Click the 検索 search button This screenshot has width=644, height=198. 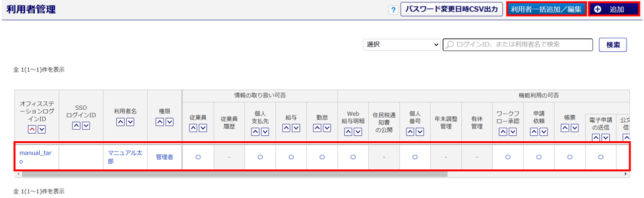click(x=613, y=45)
